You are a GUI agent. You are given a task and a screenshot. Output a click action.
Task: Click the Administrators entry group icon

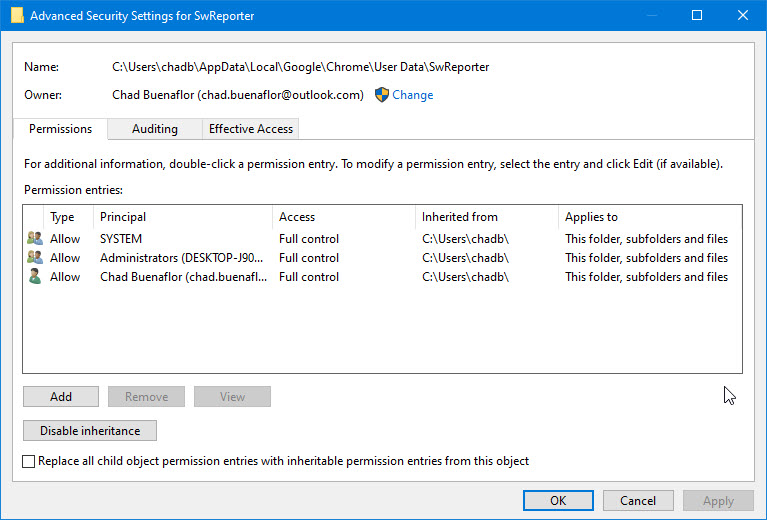click(35, 257)
